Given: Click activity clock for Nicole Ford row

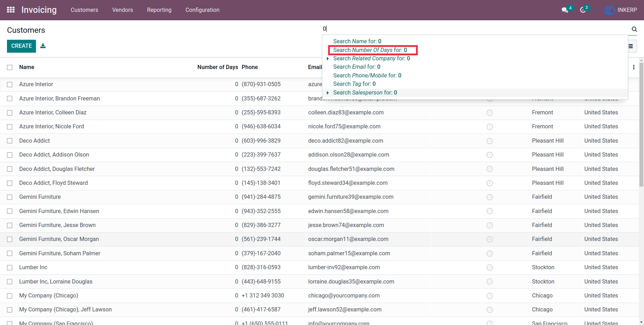Looking at the screenshot, I should point(490,127).
